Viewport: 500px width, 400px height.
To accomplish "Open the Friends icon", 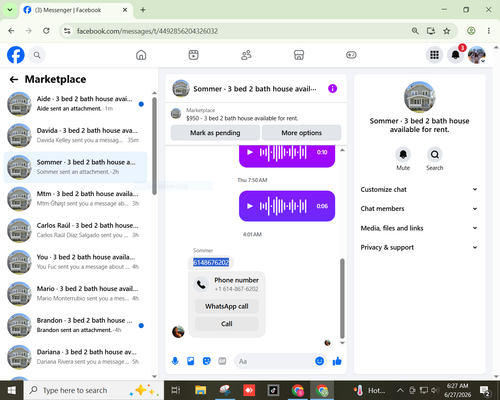I will click(246, 55).
